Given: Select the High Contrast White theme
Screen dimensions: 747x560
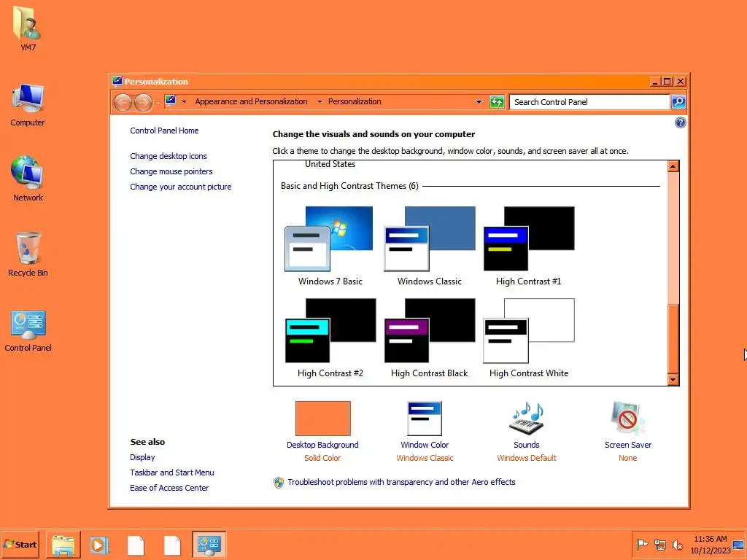Looking at the screenshot, I should click(x=529, y=338).
